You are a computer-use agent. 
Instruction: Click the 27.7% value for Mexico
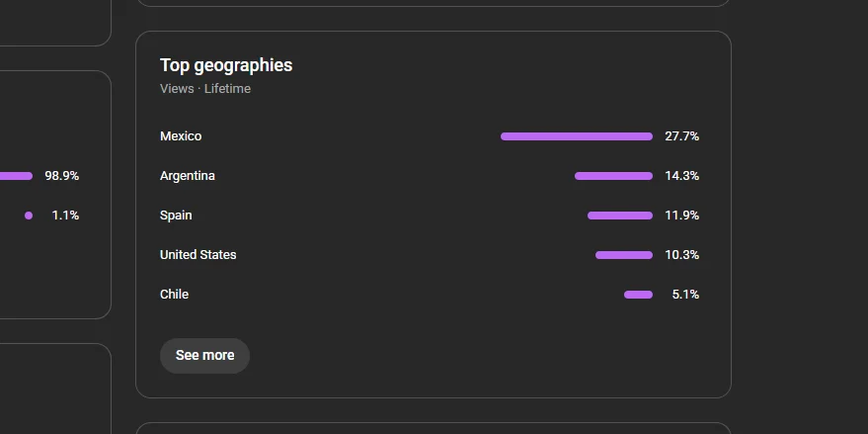coord(681,136)
